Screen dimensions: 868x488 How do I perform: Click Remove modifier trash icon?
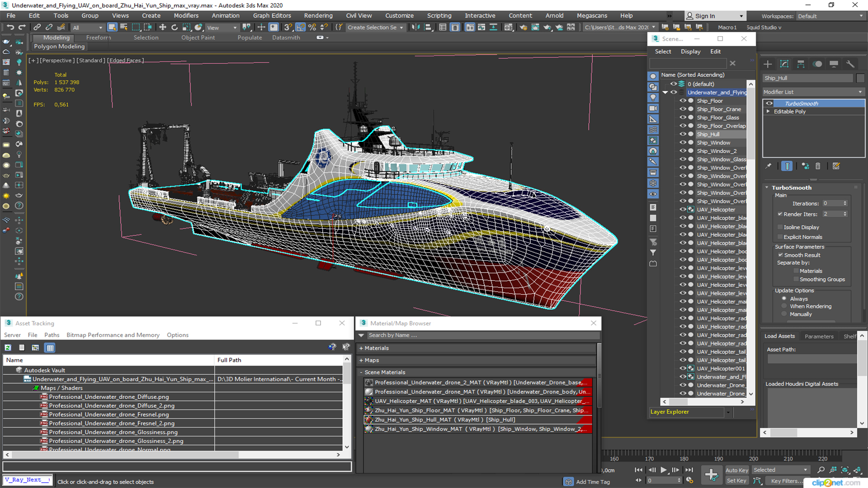[x=818, y=166]
